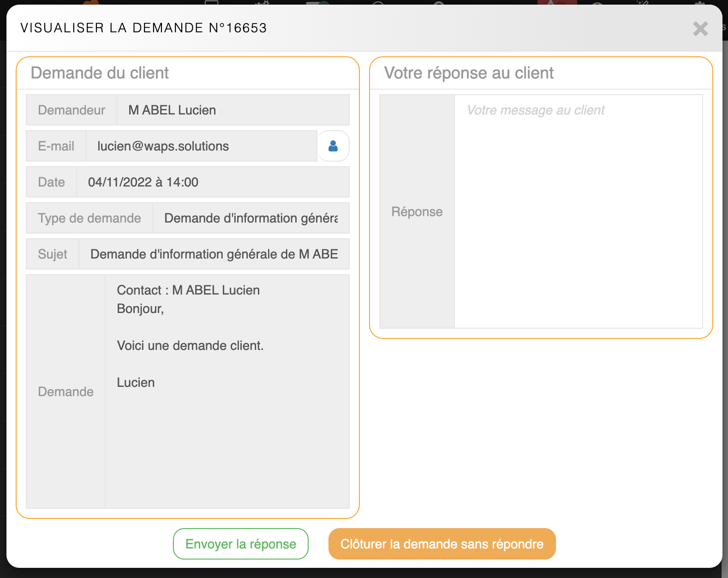Focus the 'Votre message au client' text area

point(578,211)
